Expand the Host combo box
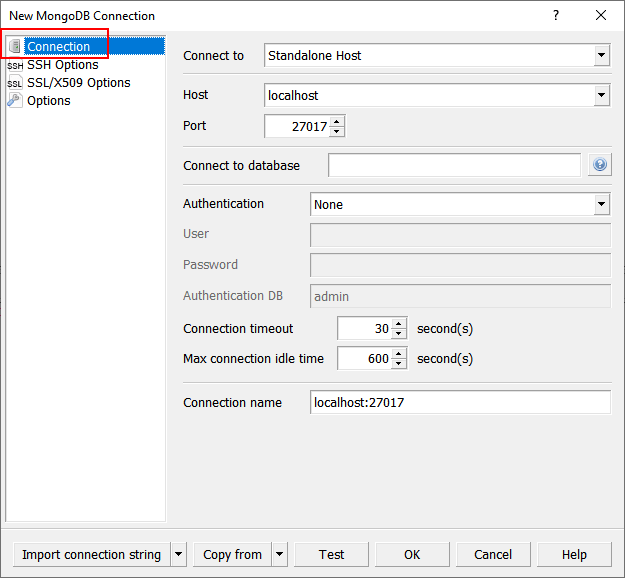 coord(601,96)
